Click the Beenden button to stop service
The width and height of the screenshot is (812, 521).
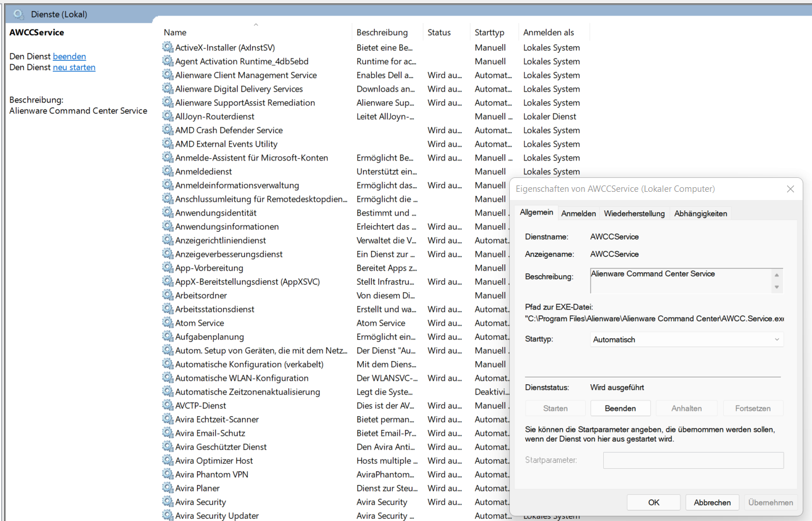620,409
